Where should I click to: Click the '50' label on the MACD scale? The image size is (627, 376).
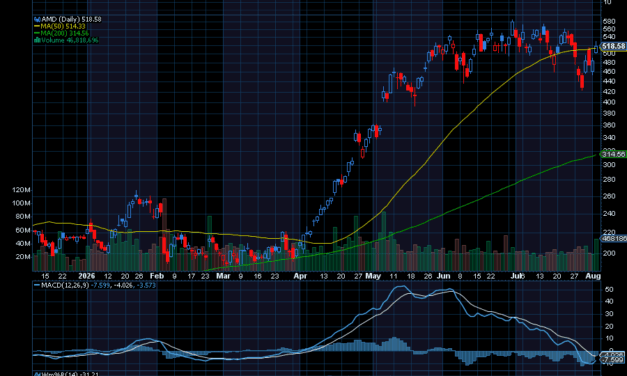[609, 290]
